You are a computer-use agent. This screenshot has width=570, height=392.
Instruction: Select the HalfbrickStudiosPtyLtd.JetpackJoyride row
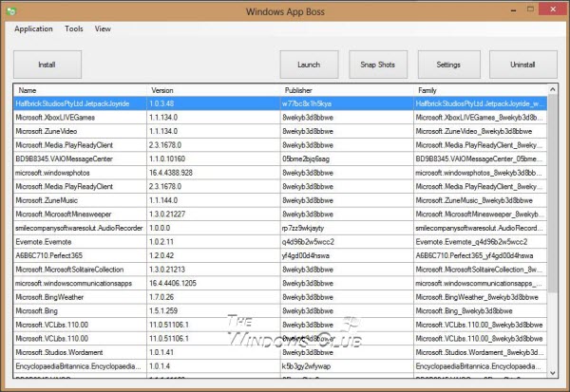(280, 103)
